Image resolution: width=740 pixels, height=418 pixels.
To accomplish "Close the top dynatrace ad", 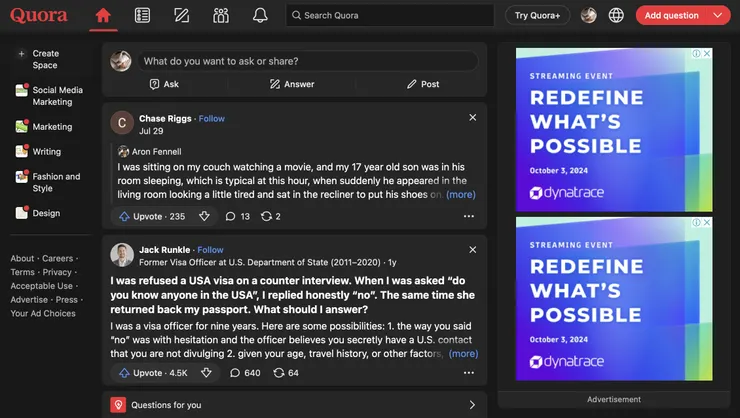I will (707, 53).
